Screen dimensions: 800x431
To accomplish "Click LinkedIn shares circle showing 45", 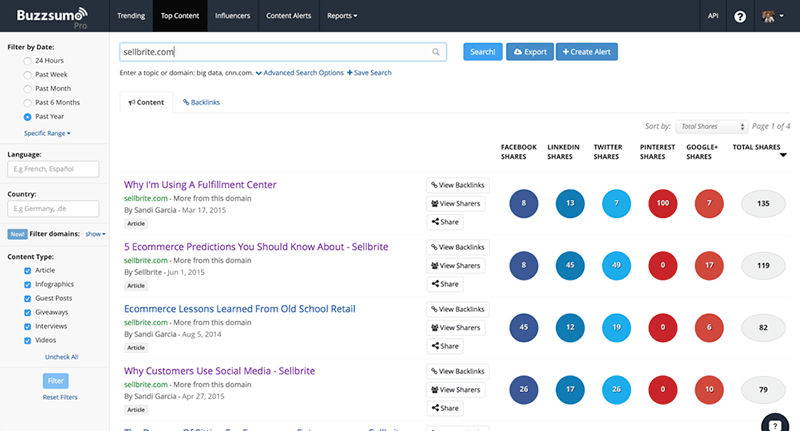I will click(x=570, y=265).
